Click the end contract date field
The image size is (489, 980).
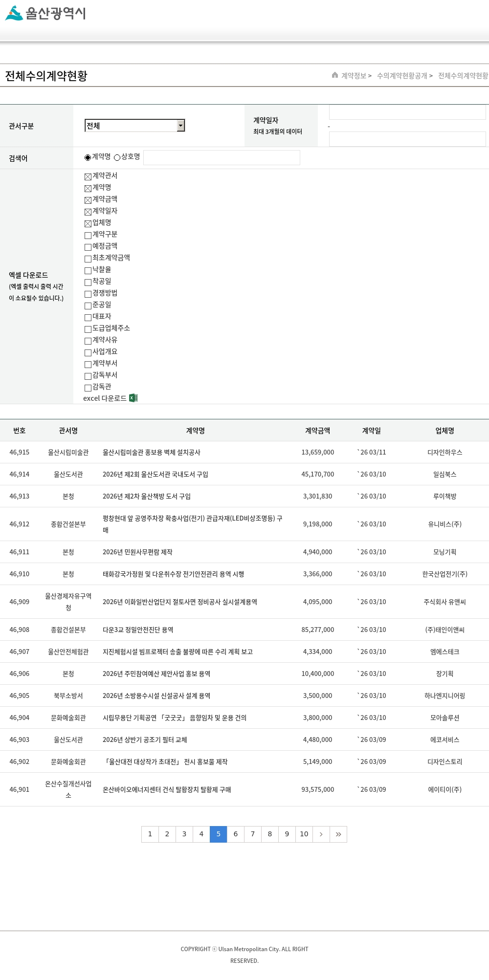pos(407,139)
